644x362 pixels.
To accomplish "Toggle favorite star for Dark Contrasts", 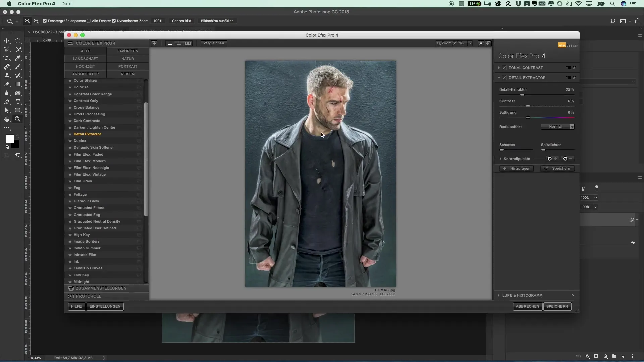I will (70, 121).
